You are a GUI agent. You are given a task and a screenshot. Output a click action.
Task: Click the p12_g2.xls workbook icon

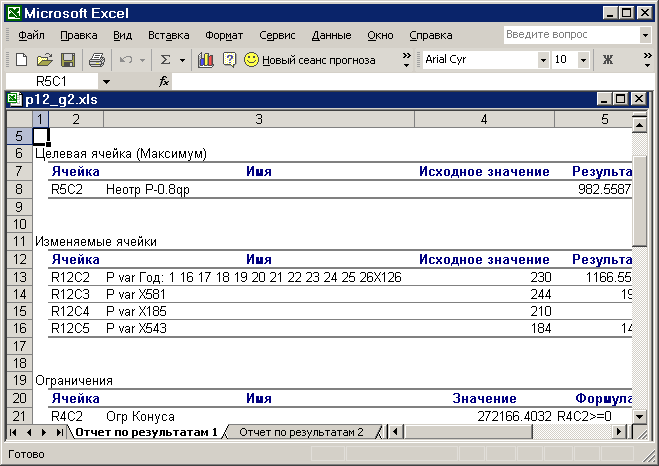tap(15, 100)
